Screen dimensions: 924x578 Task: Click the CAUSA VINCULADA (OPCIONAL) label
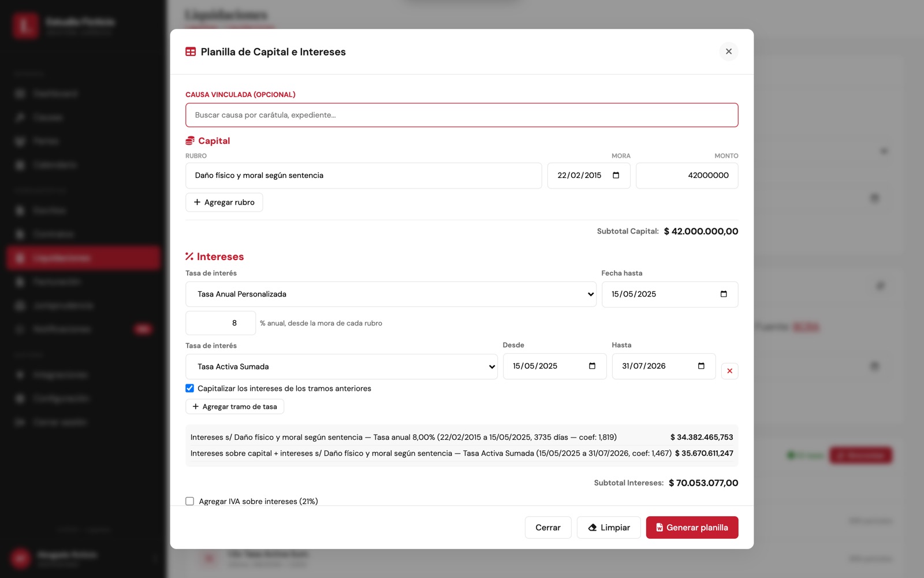[x=240, y=95]
